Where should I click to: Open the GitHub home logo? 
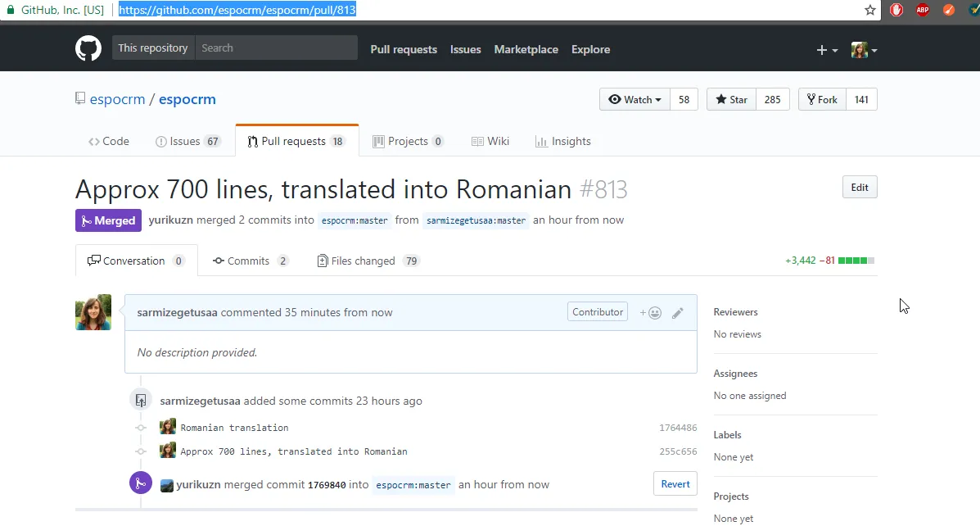click(x=88, y=49)
